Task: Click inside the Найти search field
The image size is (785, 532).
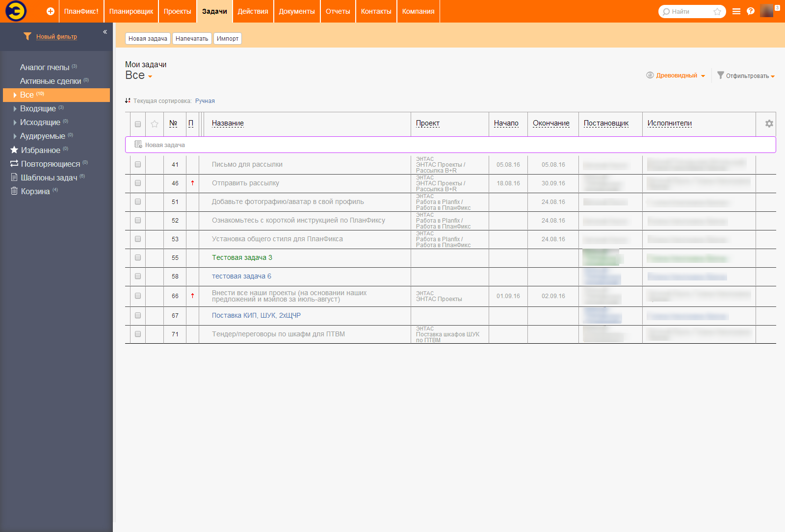Action: tap(687, 11)
